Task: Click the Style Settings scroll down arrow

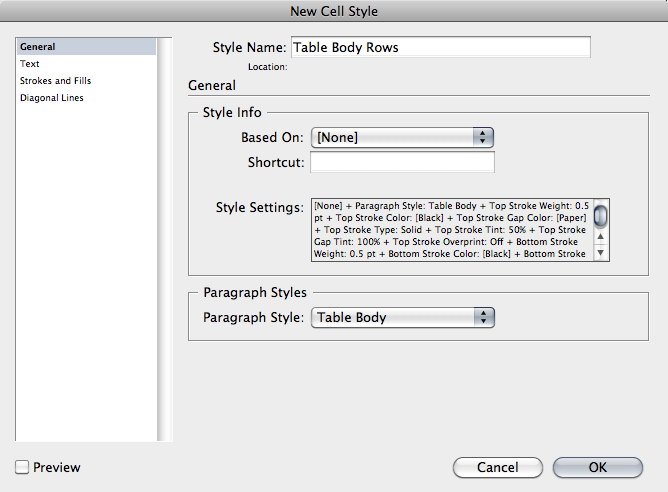Action: coord(601,253)
